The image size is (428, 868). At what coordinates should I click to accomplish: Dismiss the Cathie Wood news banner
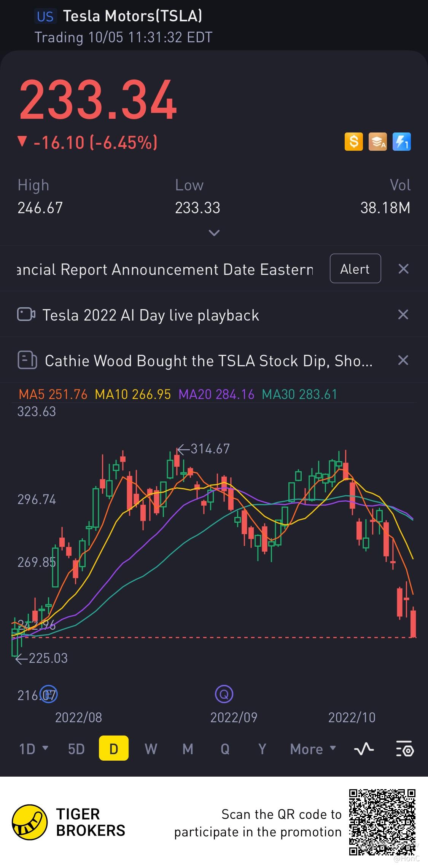(403, 360)
